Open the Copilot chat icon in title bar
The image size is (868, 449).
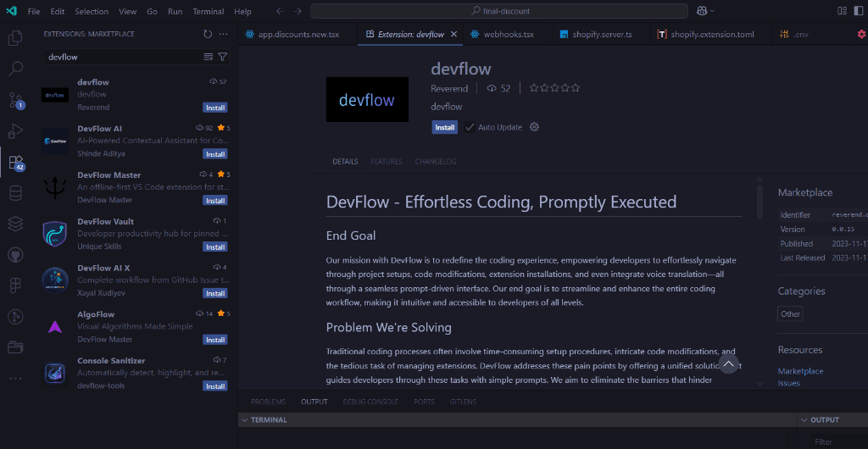pos(701,11)
